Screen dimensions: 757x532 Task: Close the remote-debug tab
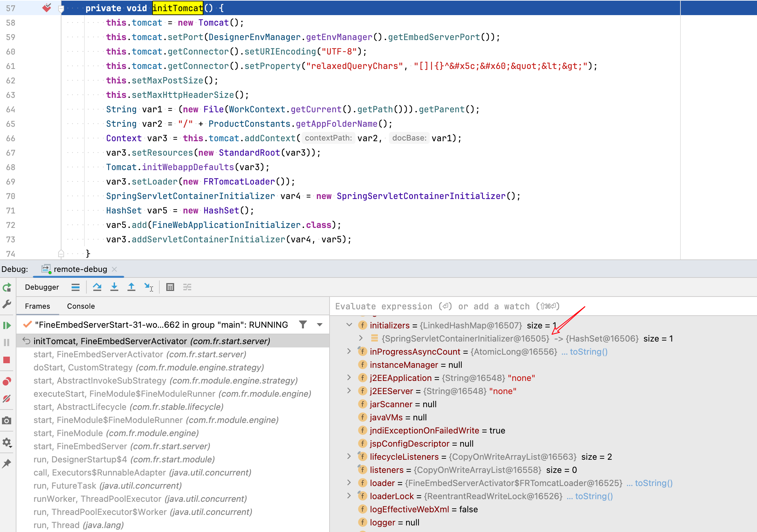[114, 269]
